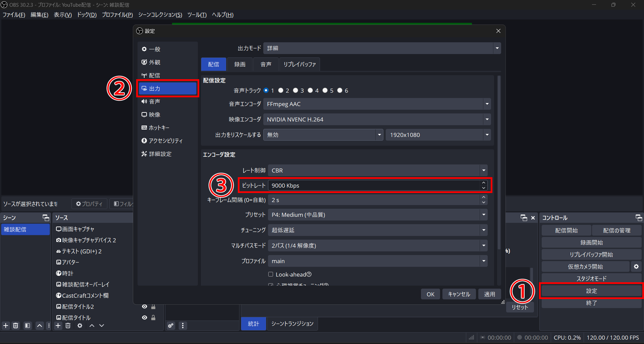This screenshot has height=344, width=644.
Task: Switch to the リプレイバッファ tab
Action: (x=300, y=64)
